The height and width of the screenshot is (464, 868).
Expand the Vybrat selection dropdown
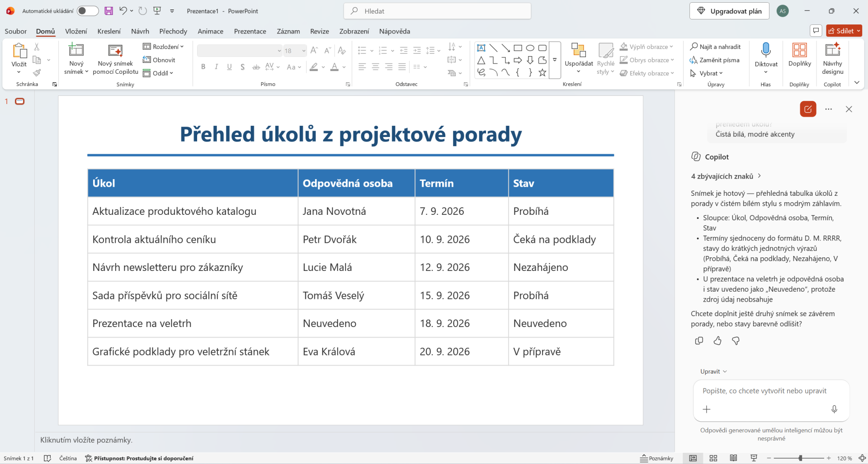(x=706, y=73)
